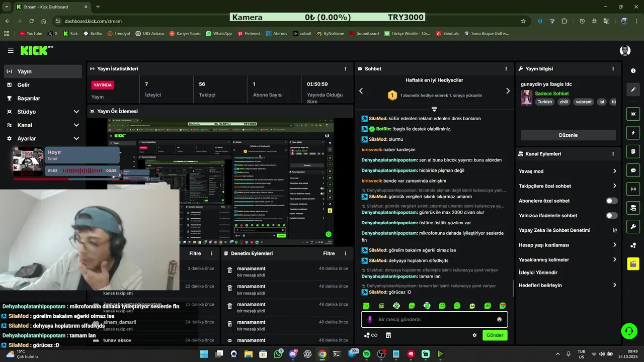Viewport: 644px width, 362px height.
Task: Click the Kick logo
Action: 37,50
